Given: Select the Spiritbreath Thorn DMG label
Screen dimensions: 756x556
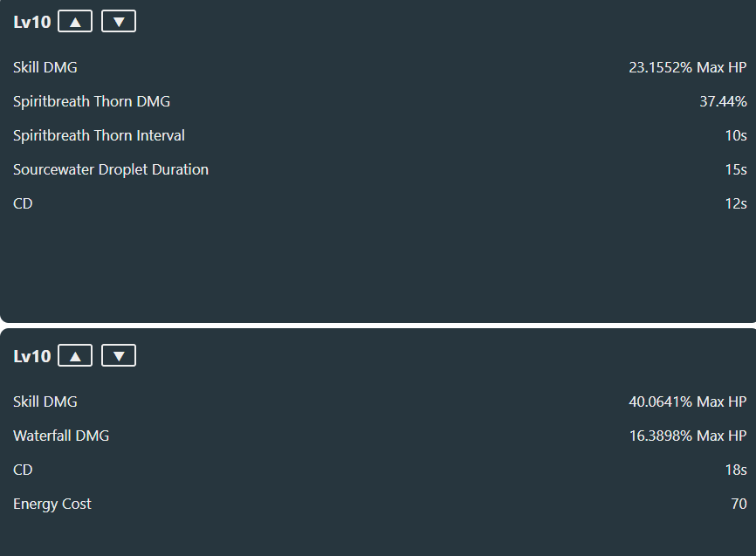Looking at the screenshot, I should [x=92, y=101].
